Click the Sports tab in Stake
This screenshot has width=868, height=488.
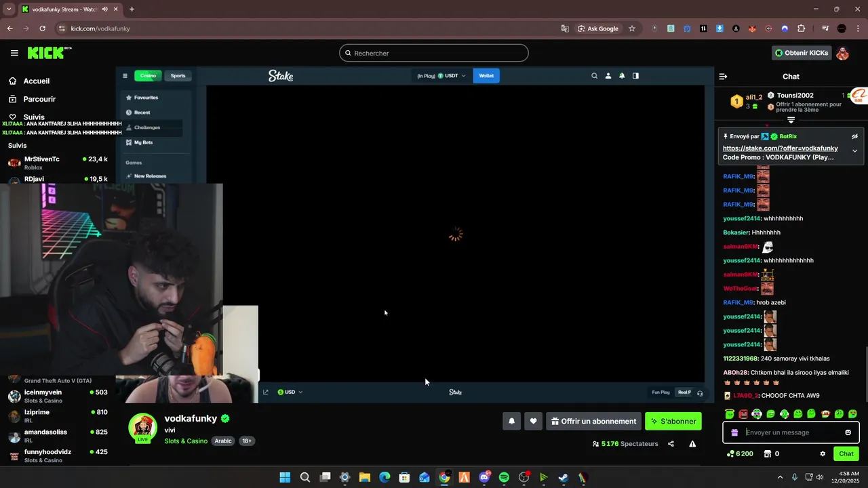point(178,76)
